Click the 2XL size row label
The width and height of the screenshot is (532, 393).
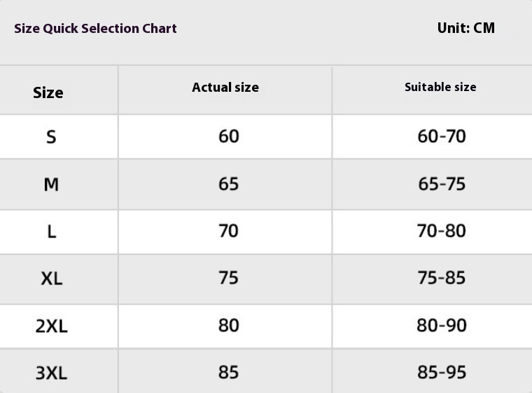point(51,326)
